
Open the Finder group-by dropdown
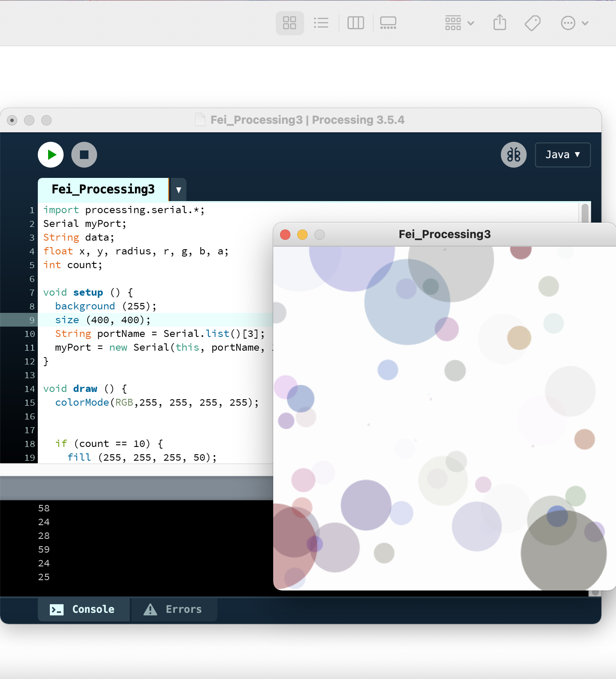(459, 23)
